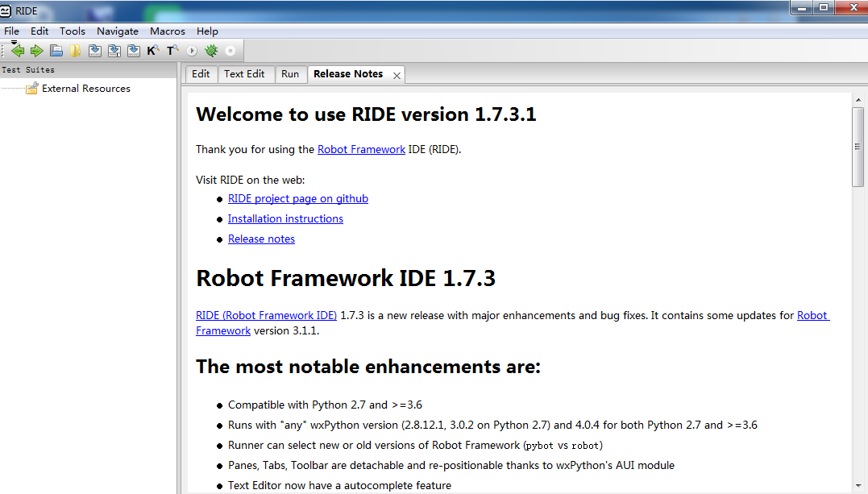This screenshot has width=868, height=494.
Task: Click the Stop running icon
Action: [230, 50]
